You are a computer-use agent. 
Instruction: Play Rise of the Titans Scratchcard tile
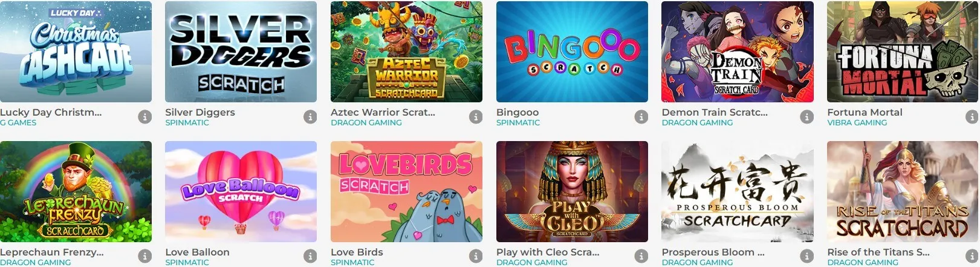click(903, 191)
